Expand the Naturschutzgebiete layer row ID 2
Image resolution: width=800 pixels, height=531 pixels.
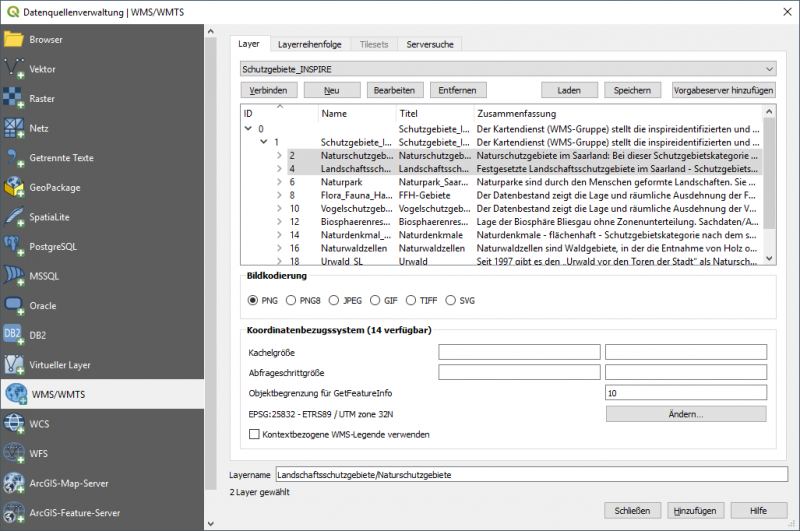coord(279,155)
